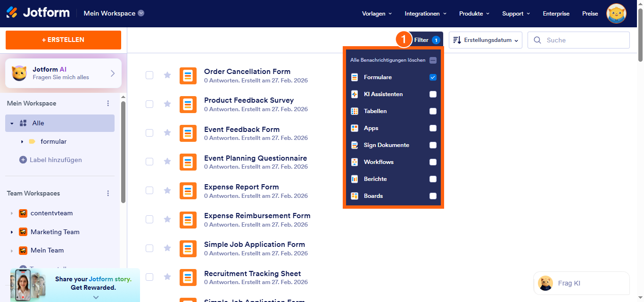Select the Event Feedback Form checkbox

pos(149,133)
